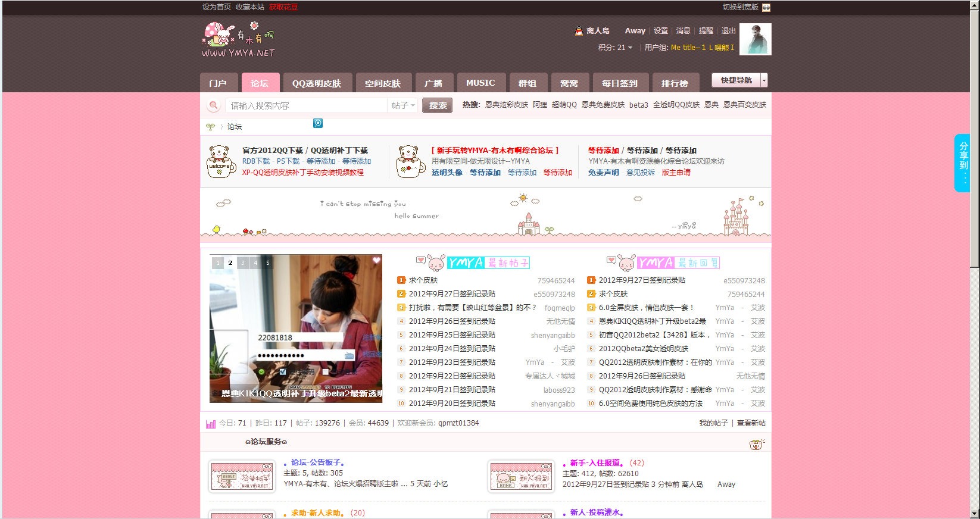Click the wide-screen switch icon top right
Viewport: 980px width, 519px height.
tap(766, 8)
